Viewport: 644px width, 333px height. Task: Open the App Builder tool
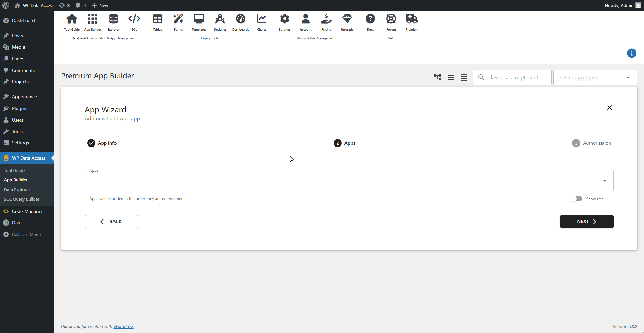[x=93, y=22]
